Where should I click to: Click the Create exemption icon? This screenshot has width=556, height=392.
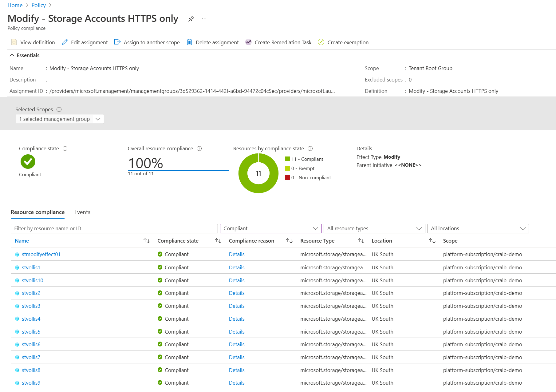(x=321, y=42)
